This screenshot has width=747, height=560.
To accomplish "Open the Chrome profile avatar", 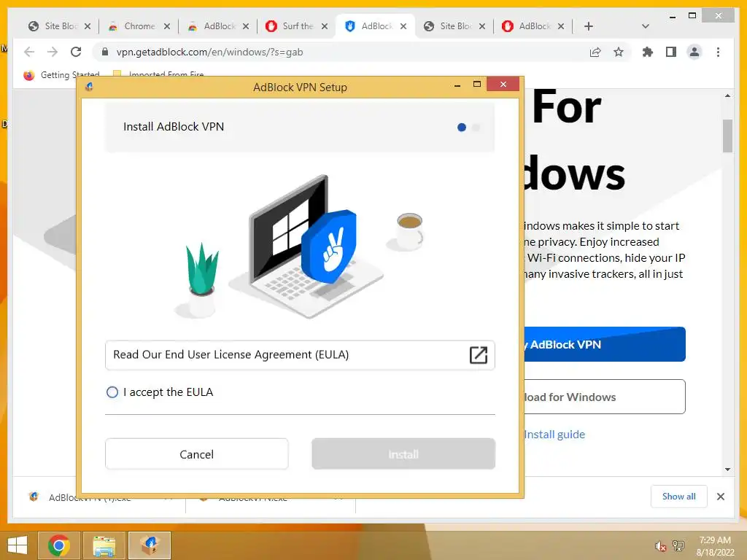I will (x=694, y=52).
